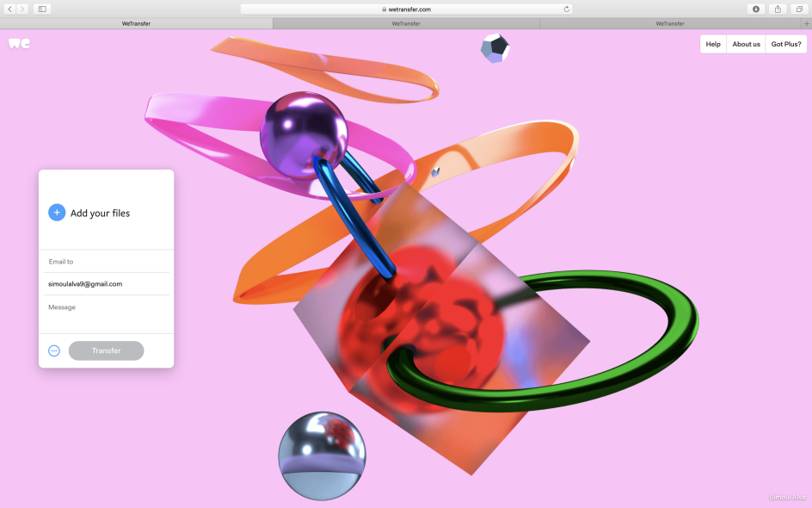This screenshot has width=812, height=508.
Task: Click the Safari Share icon
Action: click(778, 9)
